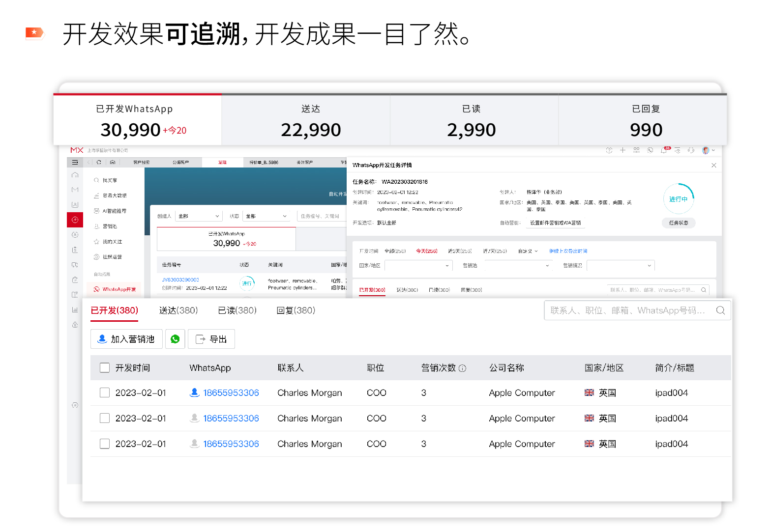This screenshot has height=532, width=769.
Task: Check the checkbox on the first Charles Morgan row
Action: 105,392
